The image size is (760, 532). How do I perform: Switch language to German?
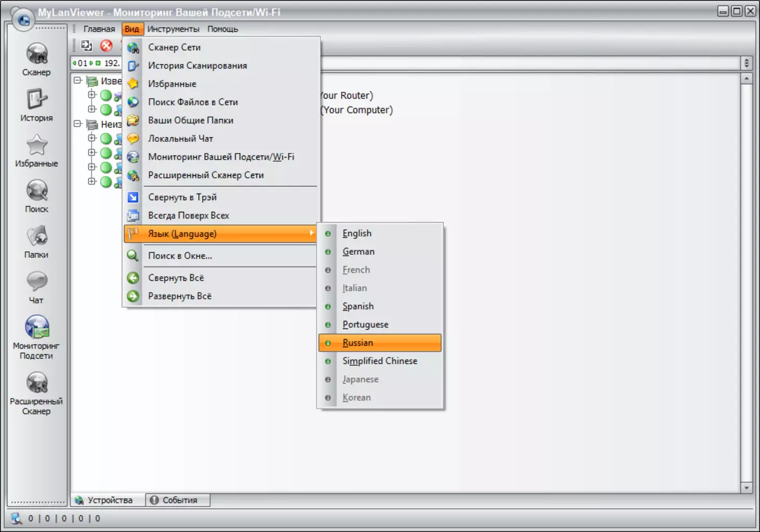(380, 252)
